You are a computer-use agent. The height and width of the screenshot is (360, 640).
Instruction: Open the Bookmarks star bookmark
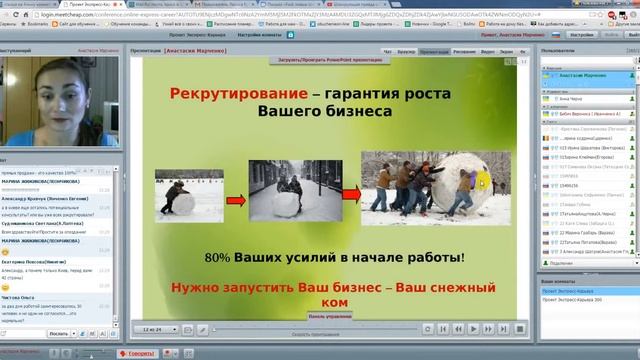(x=35, y=24)
